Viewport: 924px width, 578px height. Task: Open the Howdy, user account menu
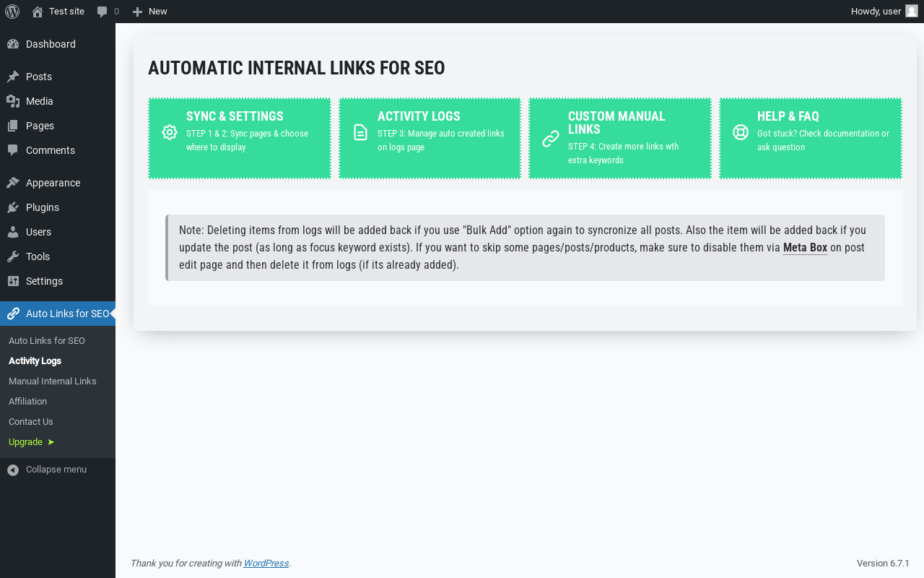884,12
